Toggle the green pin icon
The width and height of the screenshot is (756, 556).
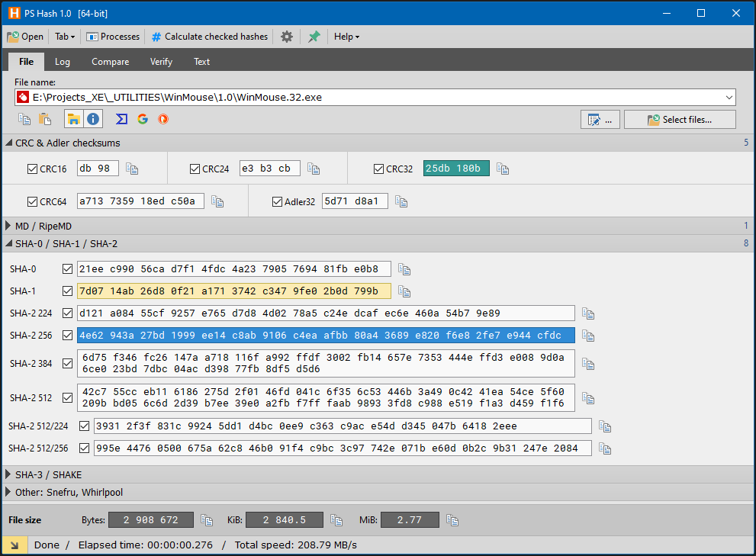(314, 37)
